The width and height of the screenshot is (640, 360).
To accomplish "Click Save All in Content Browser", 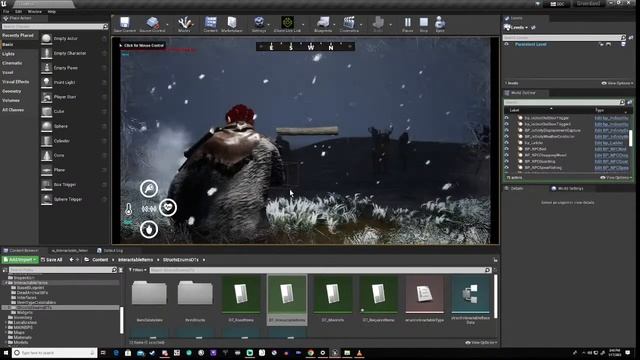I will tap(51, 260).
